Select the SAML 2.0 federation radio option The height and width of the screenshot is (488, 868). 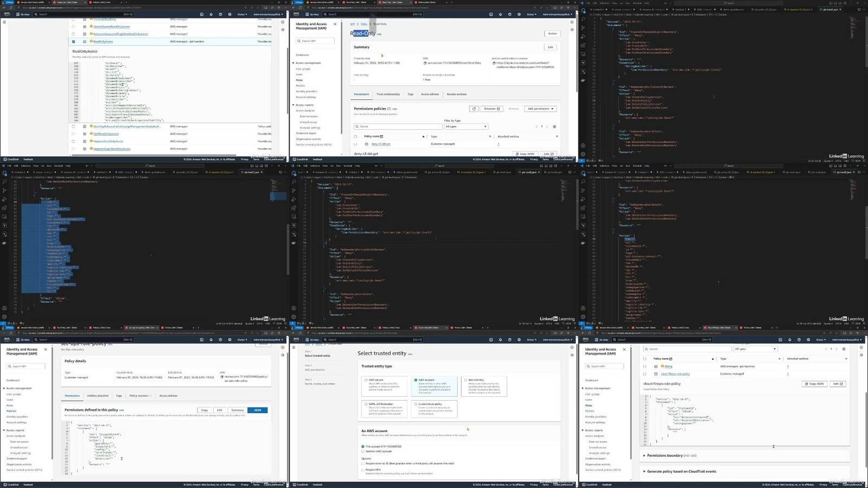[366, 404]
